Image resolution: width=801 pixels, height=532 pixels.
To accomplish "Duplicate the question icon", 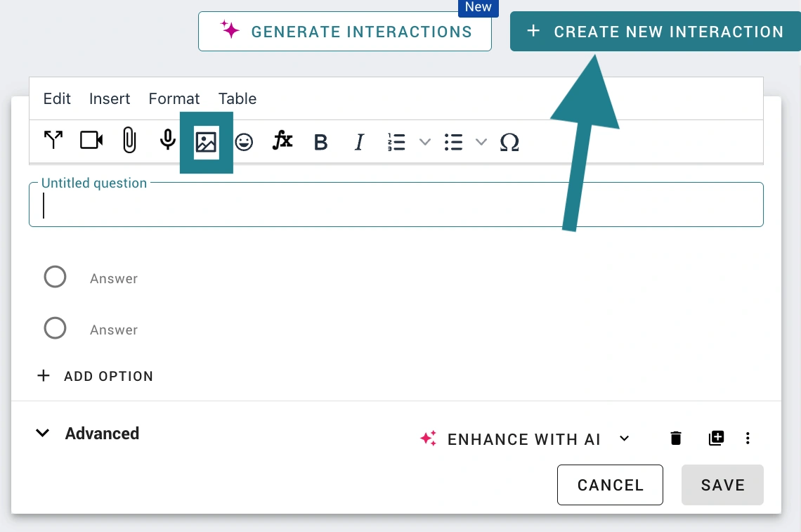I will point(716,438).
